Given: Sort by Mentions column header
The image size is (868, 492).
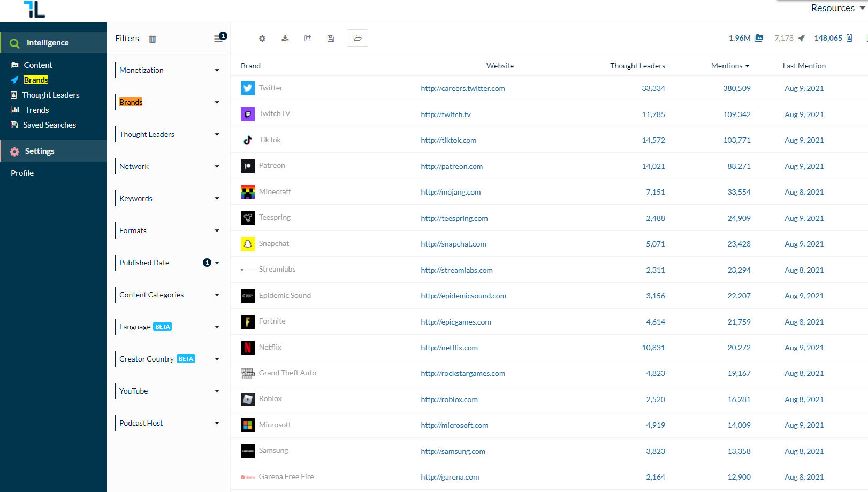Looking at the screenshot, I should [730, 66].
